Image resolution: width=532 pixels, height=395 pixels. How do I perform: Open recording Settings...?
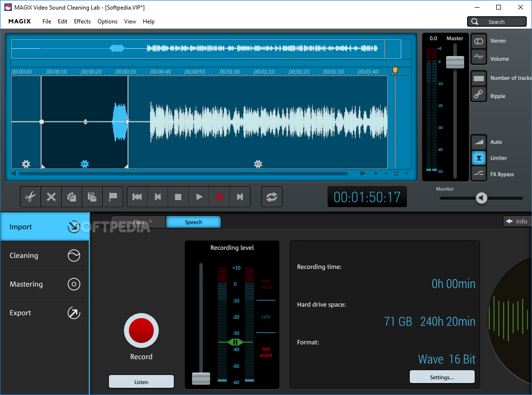pyautogui.click(x=442, y=377)
